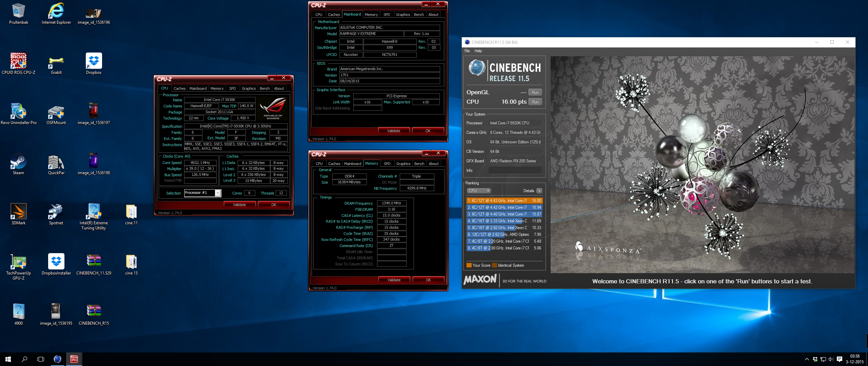Viewport: 868px width, 366px height.
Task: Open the cine 15 folder
Action: click(x=131, y=264)
